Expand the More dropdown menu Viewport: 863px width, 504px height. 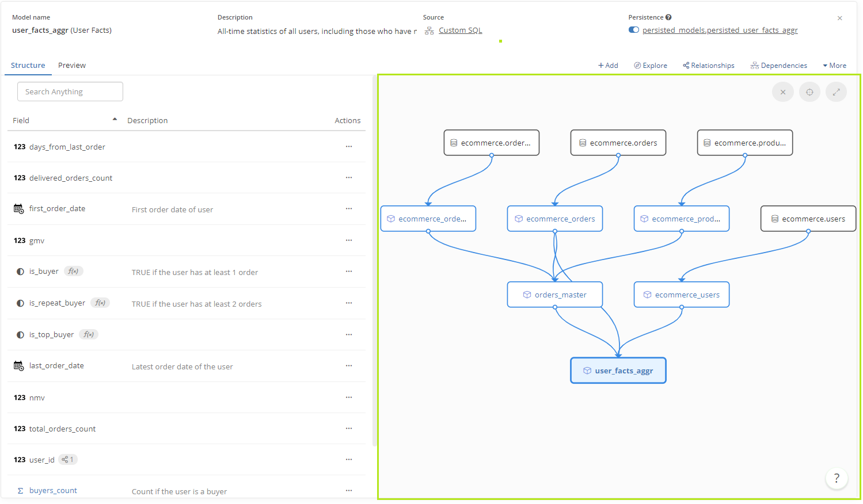point(834,66)
